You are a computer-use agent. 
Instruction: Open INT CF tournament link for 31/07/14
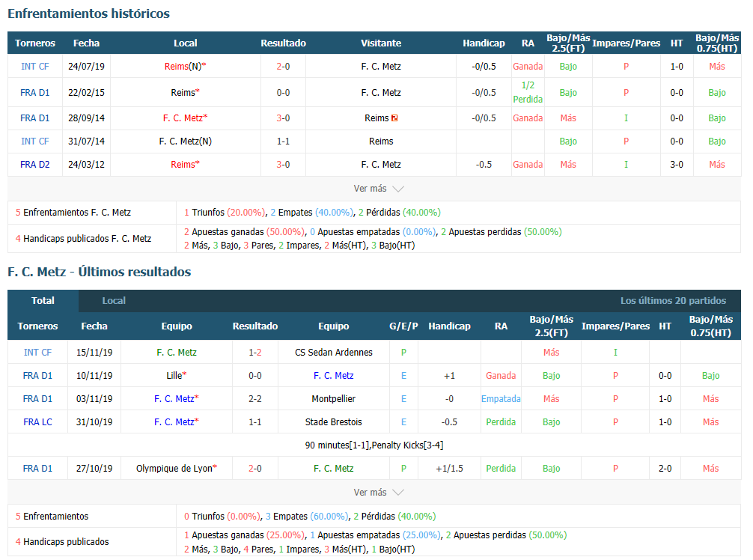click(x=35, y=141)
